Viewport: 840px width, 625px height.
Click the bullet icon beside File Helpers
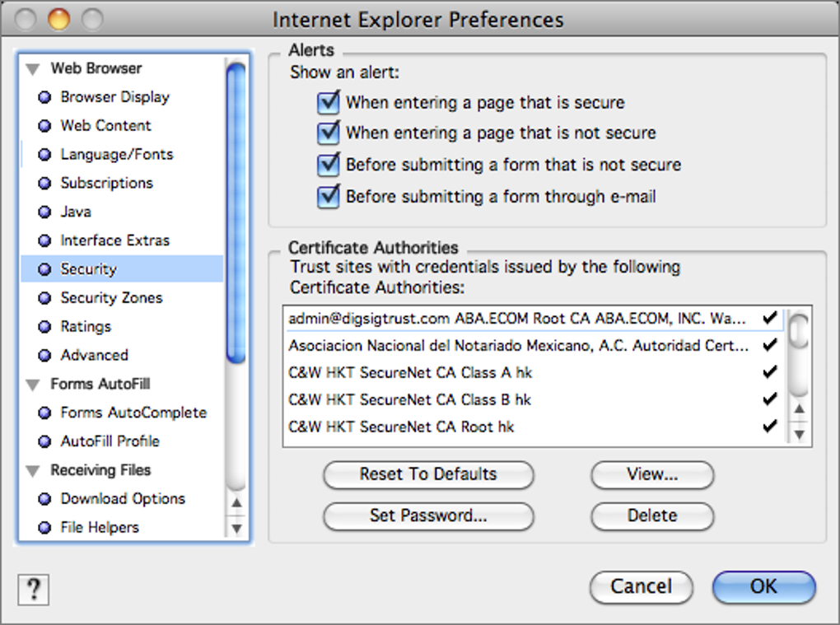(45, 528)
